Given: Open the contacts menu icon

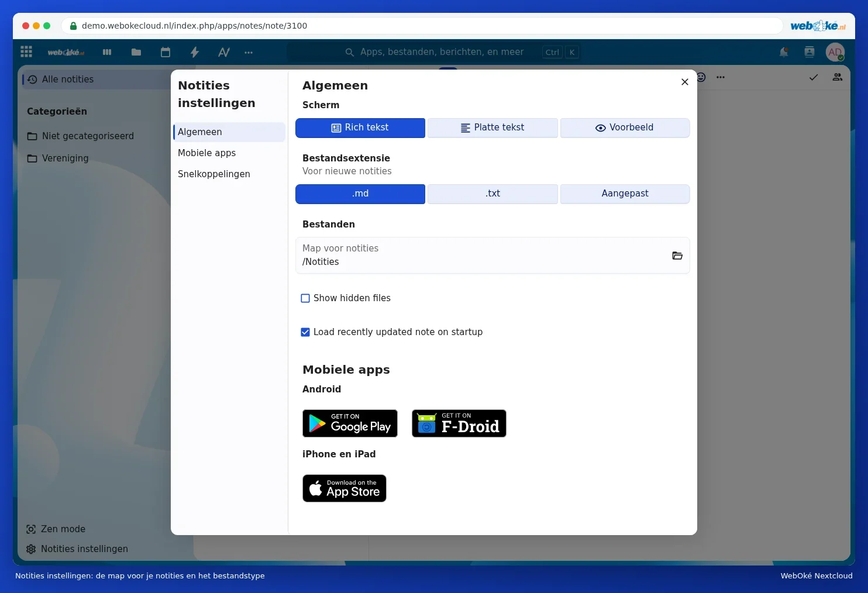Looking at the screenshot, I should pos(810,52).
